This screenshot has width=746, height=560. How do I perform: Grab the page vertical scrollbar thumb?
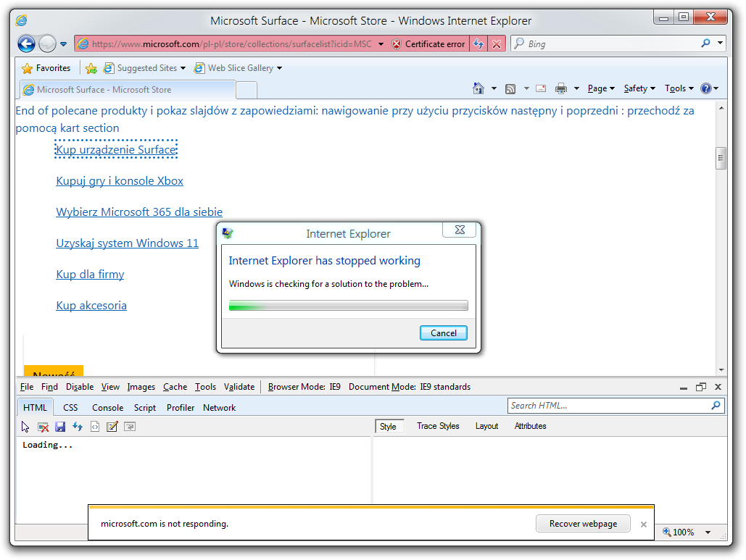pos(721,159)
